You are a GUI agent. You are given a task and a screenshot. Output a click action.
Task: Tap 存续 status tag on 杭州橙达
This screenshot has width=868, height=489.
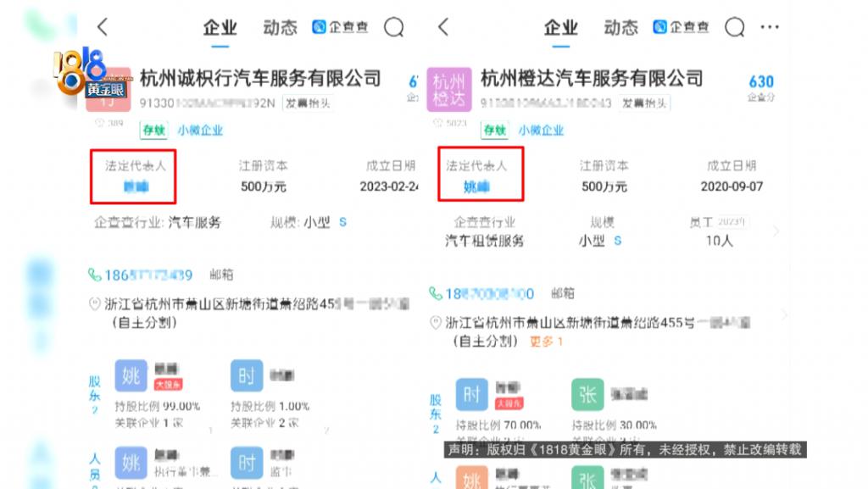pyautogui.click(x=494, y=130)
